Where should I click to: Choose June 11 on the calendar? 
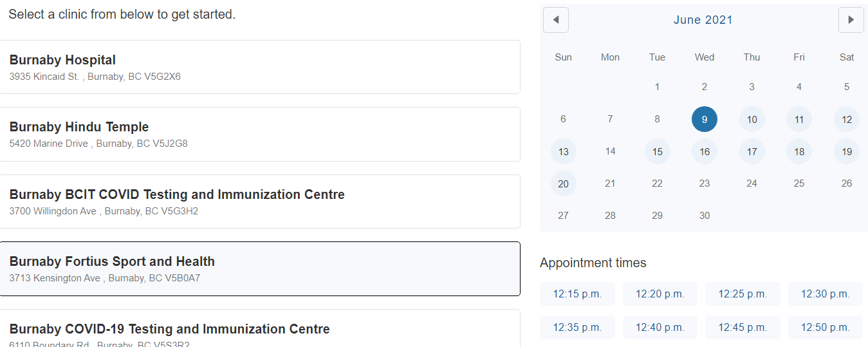tap(799, 119)
